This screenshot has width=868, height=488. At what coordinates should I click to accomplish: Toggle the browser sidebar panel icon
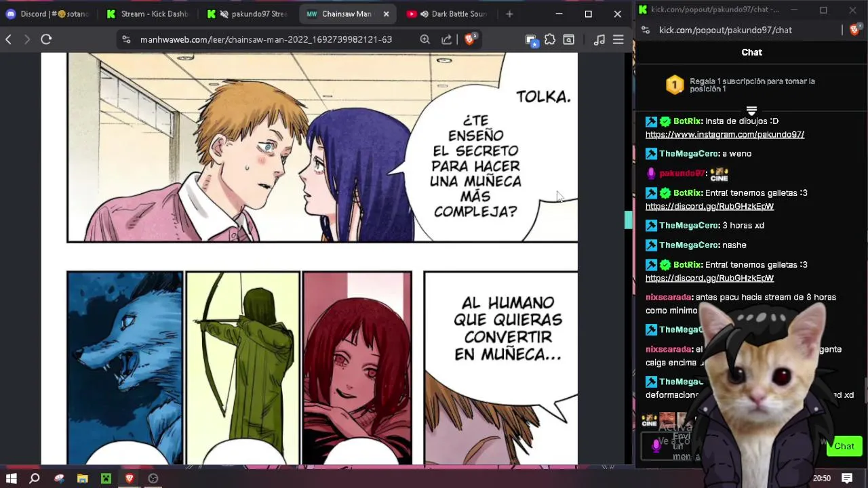coord(569,39)
